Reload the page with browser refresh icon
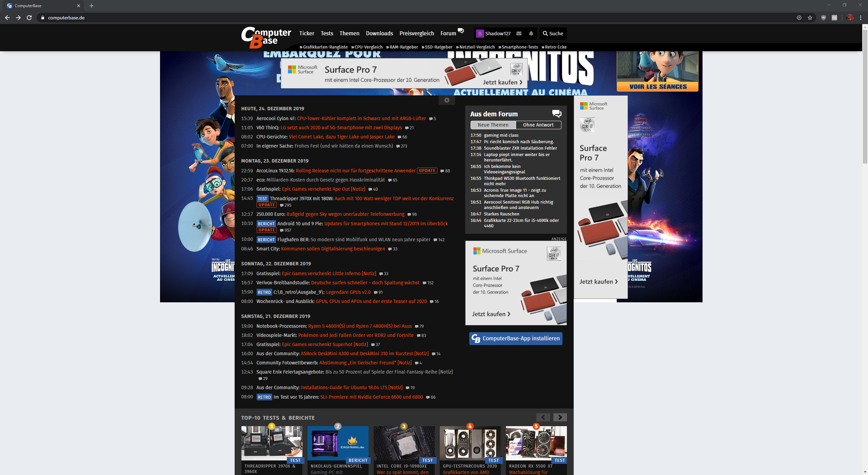The height and width of the screenshot is (475, 868). [29, 18]
